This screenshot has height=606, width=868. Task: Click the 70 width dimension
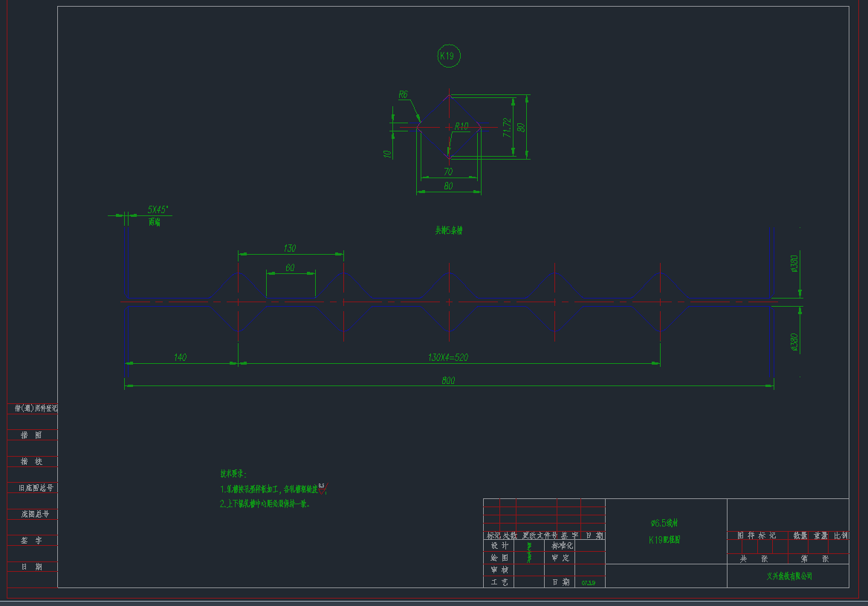448,172
